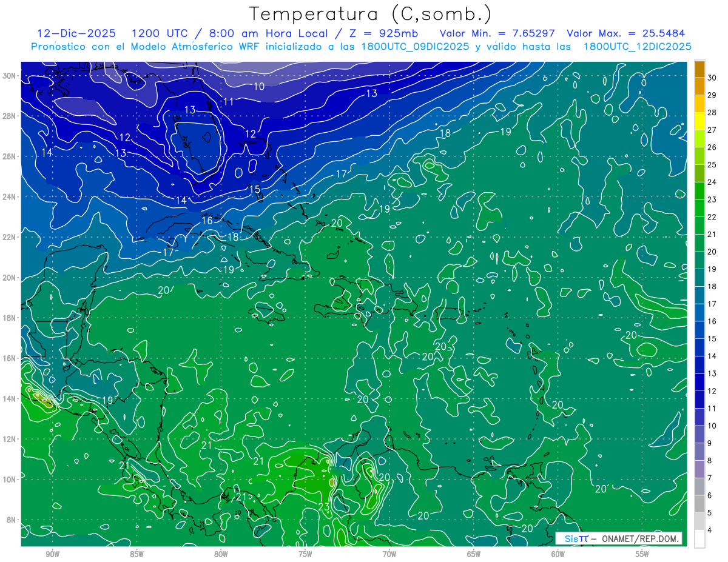This screenshot has height=562, width=728.
Task: Click the title "Temperatura (C,somb.)"
Action: (x=370, y=13)
